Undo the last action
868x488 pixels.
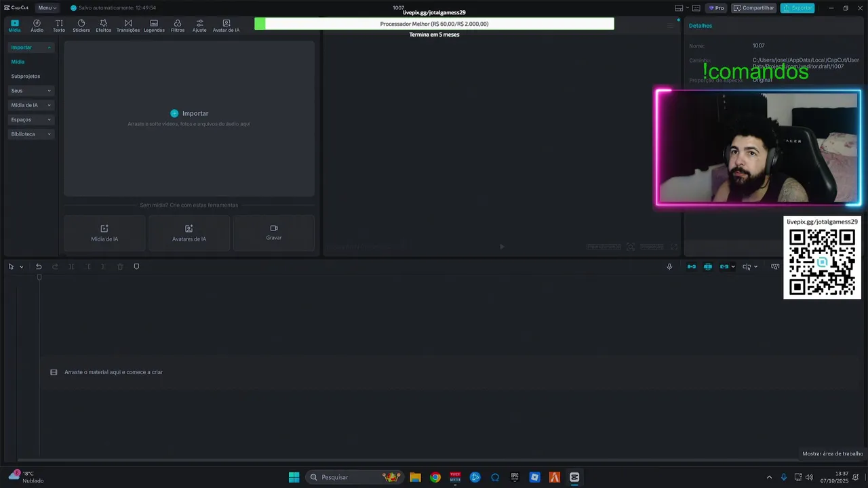pos(39,266)
